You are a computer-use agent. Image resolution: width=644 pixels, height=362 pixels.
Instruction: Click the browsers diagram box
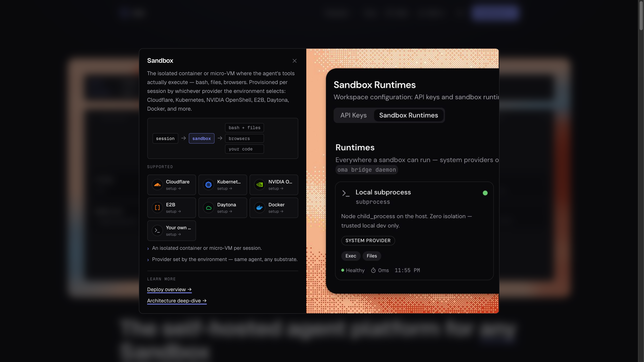245,138
